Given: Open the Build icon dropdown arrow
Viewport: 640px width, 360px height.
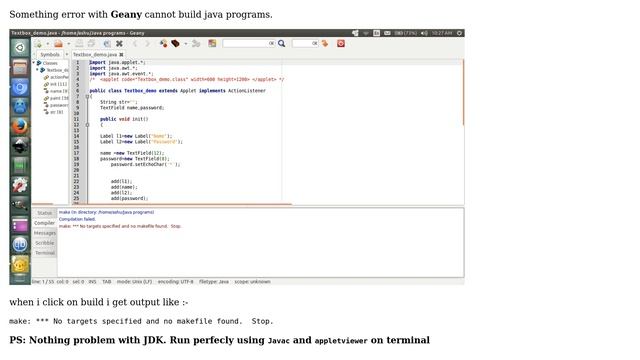Looking at the screenshot, I should [185, 44].
